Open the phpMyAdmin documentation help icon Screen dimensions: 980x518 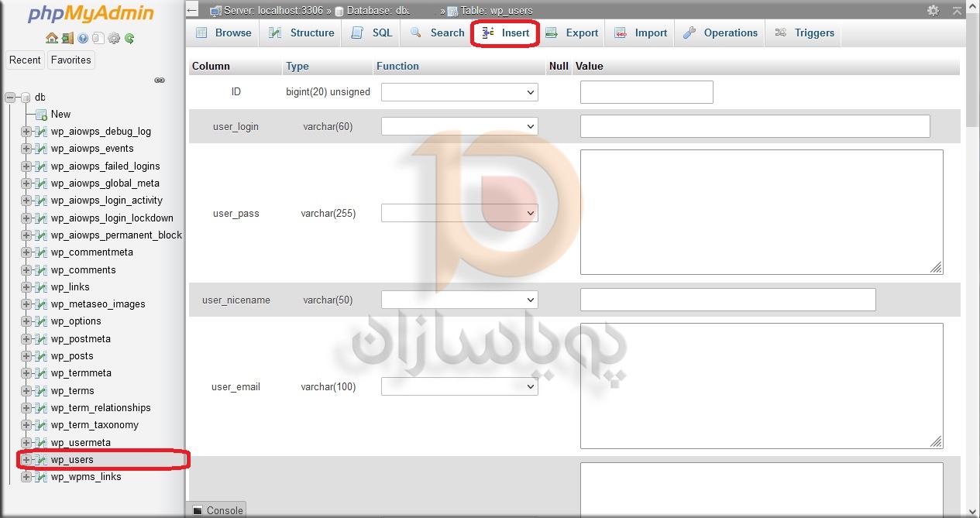coord(83,38)
